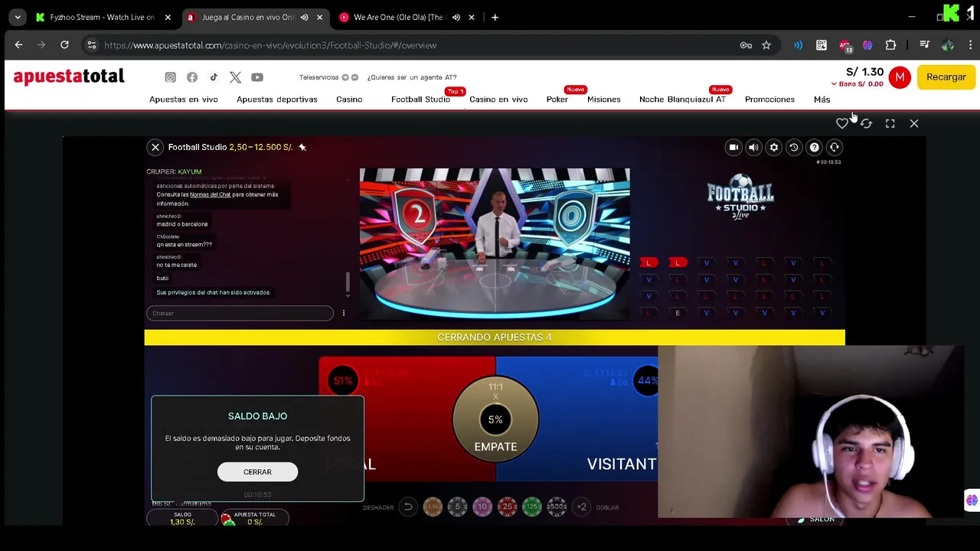Click the browser address bar URL
Viewport: 980px width, 551px height.
click(x=270, y=45)
